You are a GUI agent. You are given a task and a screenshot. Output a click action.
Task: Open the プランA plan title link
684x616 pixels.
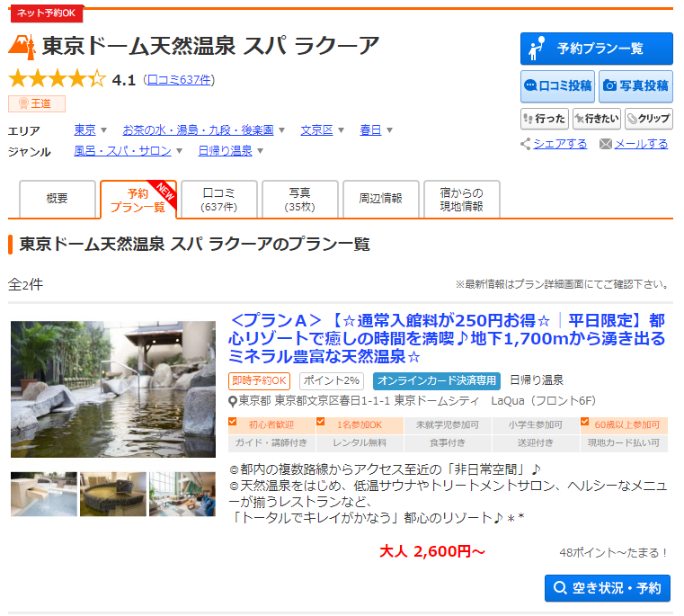[448, 338]
